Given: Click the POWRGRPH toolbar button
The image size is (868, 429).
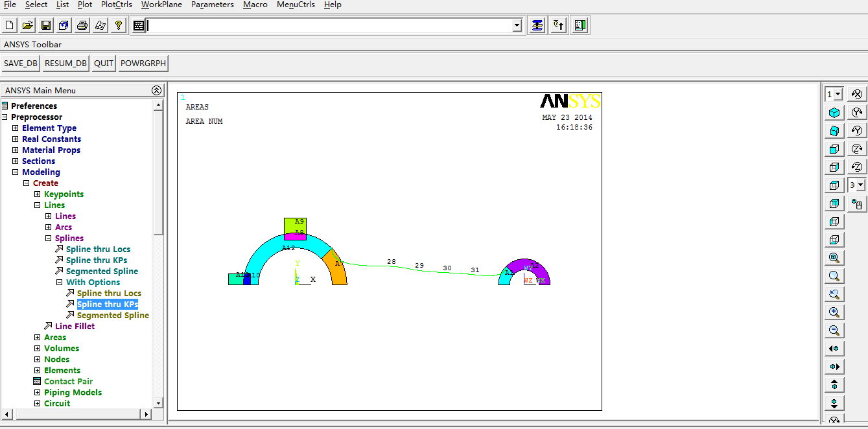Looking at the screenshot, I should [x=143, y=64].
